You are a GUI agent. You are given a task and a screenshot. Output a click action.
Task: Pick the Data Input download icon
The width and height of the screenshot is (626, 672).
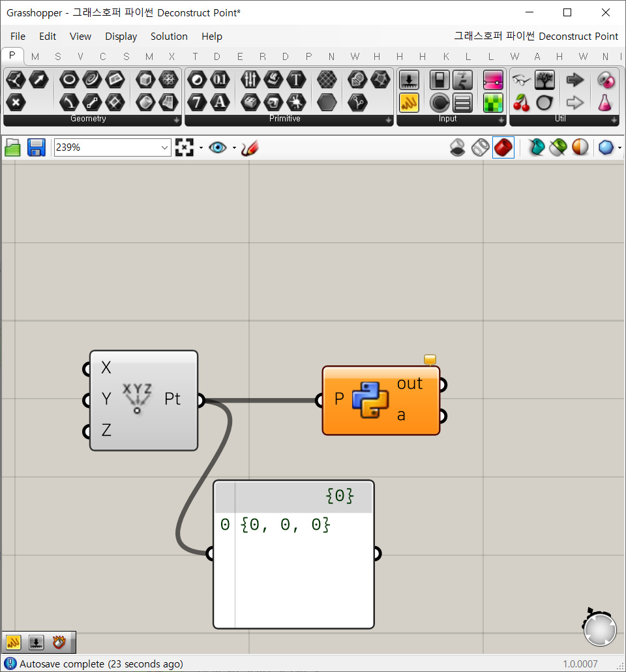[409, 80]
